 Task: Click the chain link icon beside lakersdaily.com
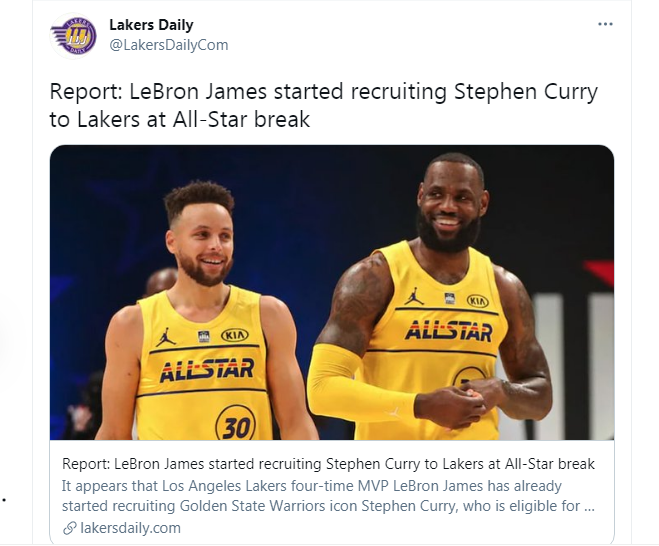(x=69, y=528)
